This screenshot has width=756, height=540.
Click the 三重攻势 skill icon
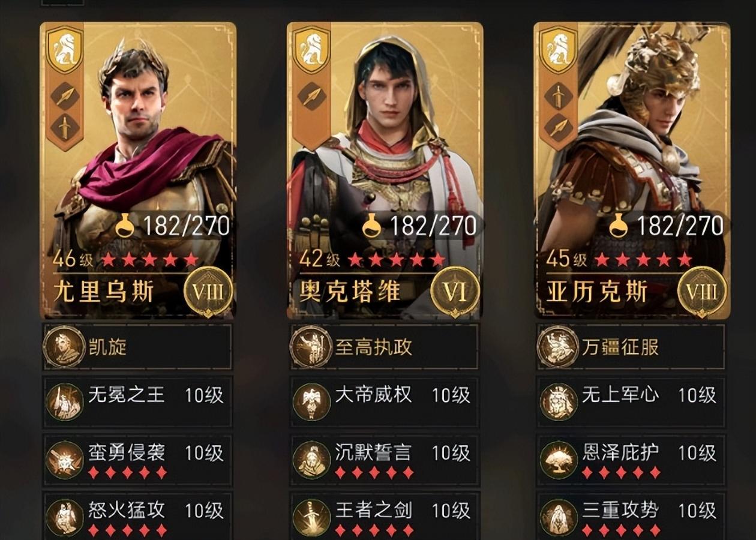(559, 517)
